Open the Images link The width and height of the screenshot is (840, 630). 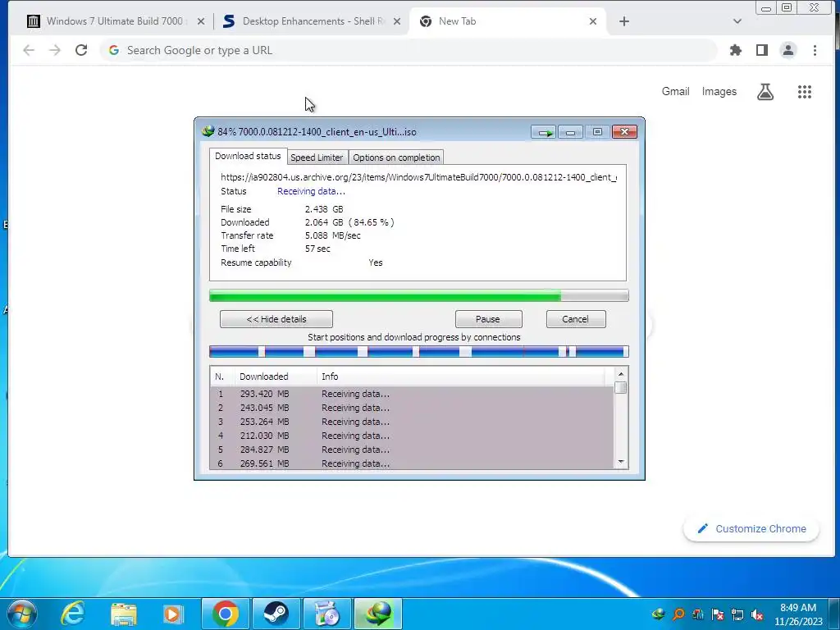tap(719, 92)
